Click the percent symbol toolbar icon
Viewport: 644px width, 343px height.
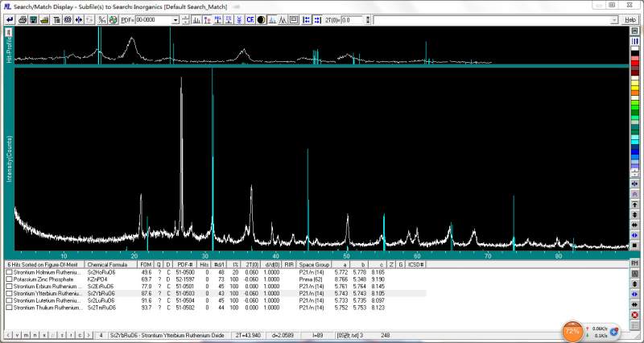point(101,19)
